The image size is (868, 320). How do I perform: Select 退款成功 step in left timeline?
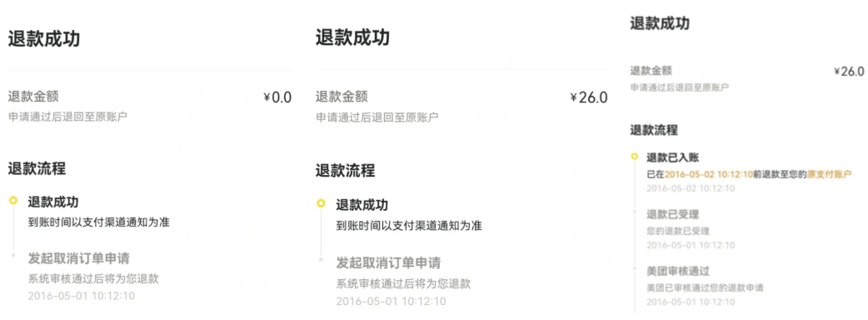tap(53, 202)
